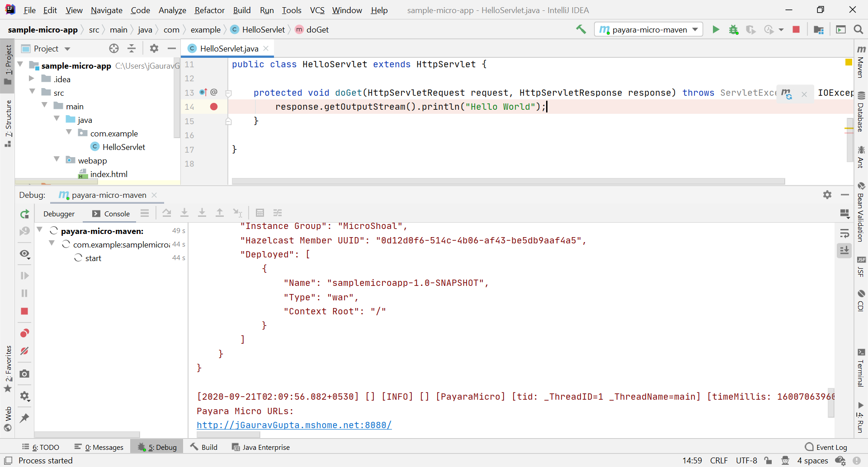
Task: Click View Breakpoints icon in debug sidebar
Action: click(x=25, y=333)
